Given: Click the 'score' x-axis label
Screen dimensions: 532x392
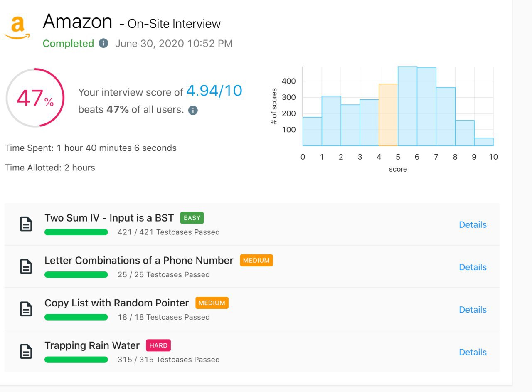Looking at the screenshot, I should 398,169.
